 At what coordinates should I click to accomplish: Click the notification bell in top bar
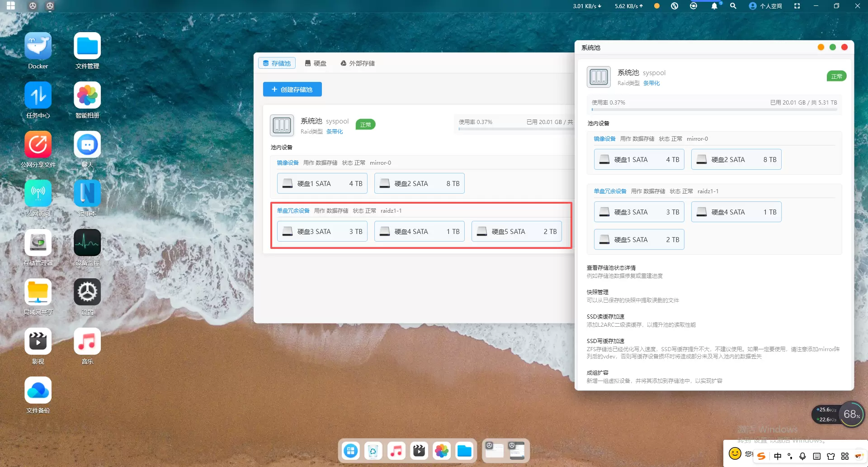point(714,6)
